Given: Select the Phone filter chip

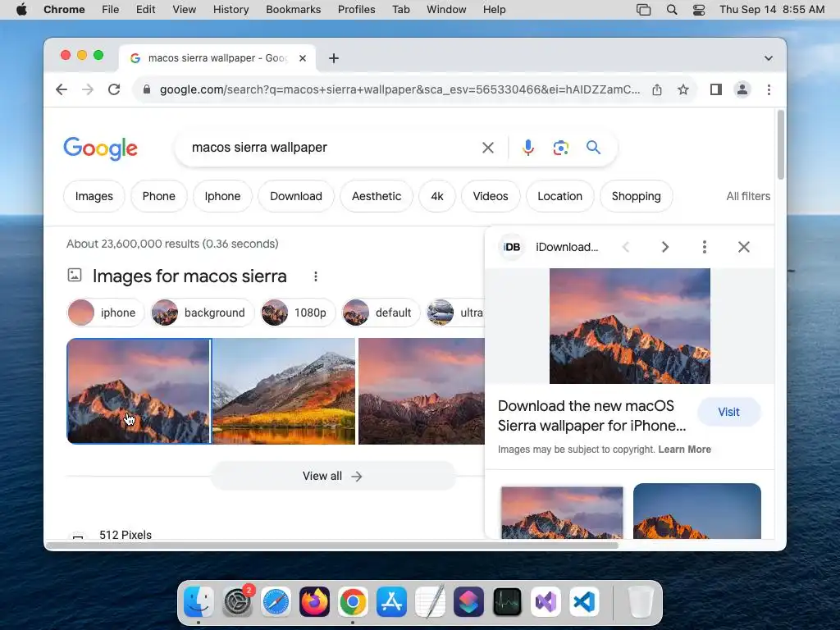Looking at the screenshot, I should click(x=158, y=196).
